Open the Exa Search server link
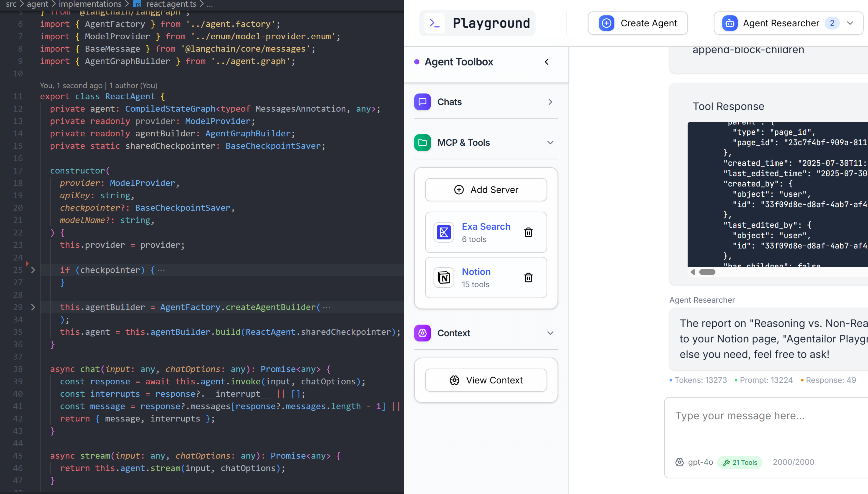Screen dimensions: 868x494 (486, 226)
